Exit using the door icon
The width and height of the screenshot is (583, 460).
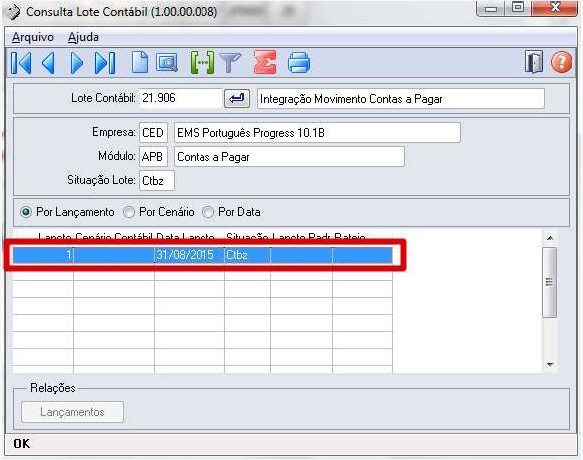[x=534, y=62]
